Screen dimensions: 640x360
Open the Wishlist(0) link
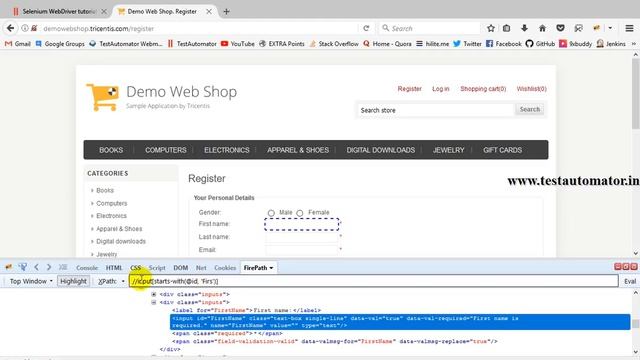pos(531,89)
